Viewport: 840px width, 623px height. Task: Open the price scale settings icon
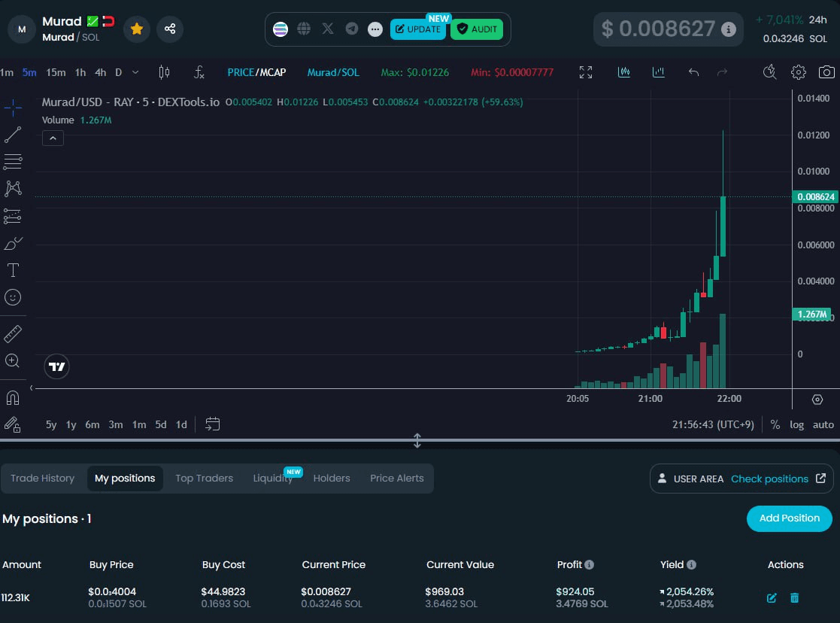tap(817, 400)
